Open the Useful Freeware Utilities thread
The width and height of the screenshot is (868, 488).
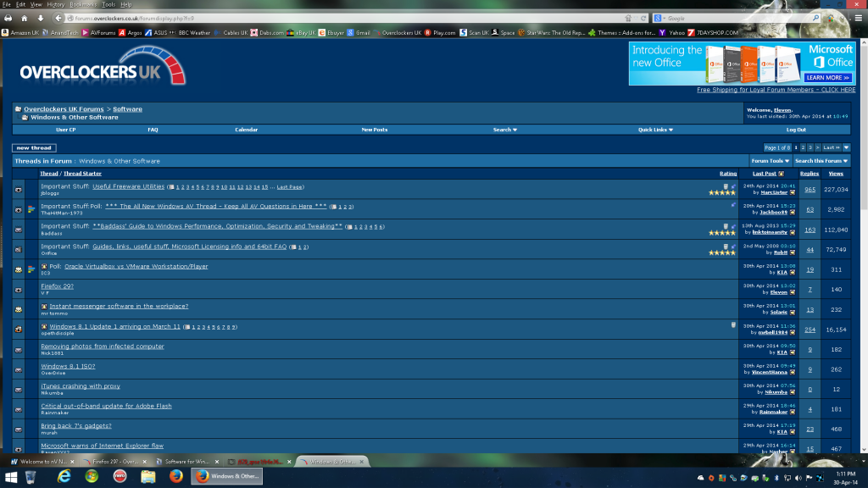coord(129,186)
